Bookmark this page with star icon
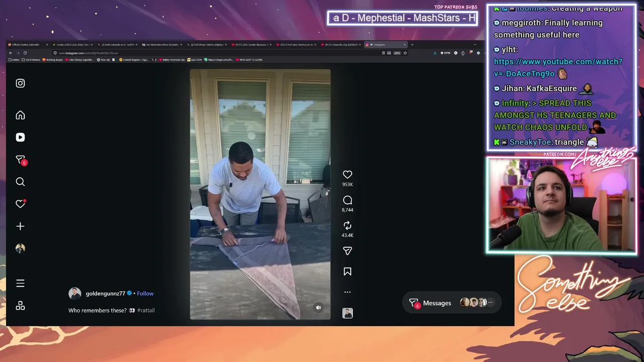The height and width of the screenshot is (362, 644). point(405,53)
